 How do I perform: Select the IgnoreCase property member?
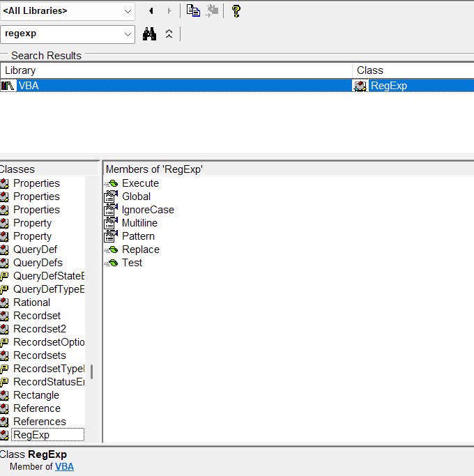point(148,210)
